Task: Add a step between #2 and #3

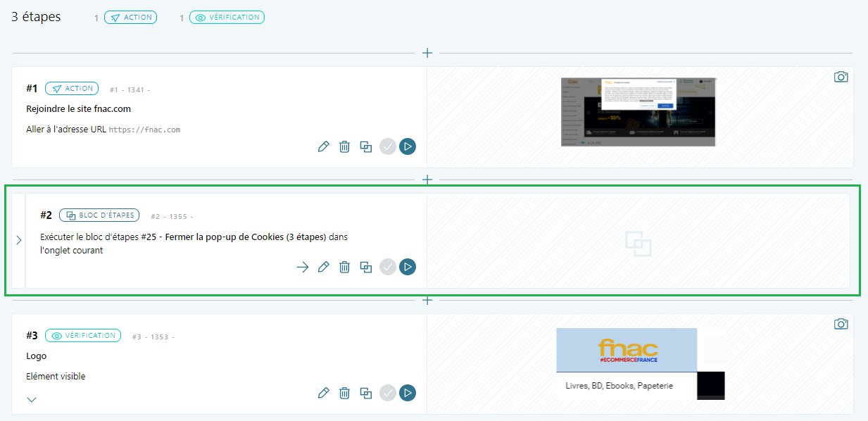Action: pos(427,301)
